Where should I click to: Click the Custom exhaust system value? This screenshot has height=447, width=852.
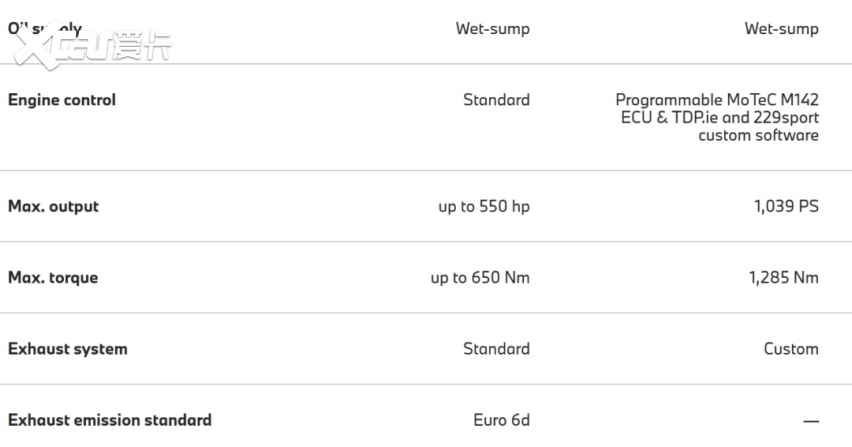click(x=790, y=349)
